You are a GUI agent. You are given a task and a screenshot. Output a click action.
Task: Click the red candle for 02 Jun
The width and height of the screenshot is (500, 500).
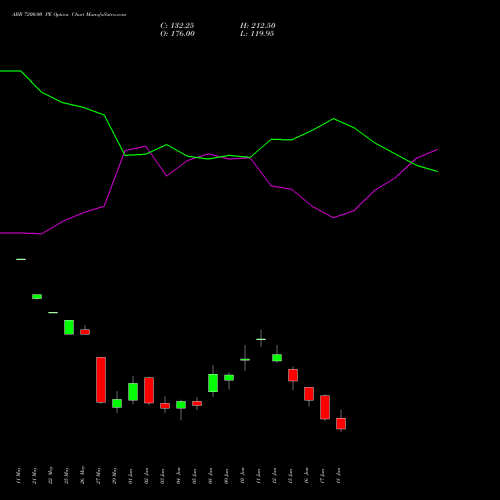(149, 390)
